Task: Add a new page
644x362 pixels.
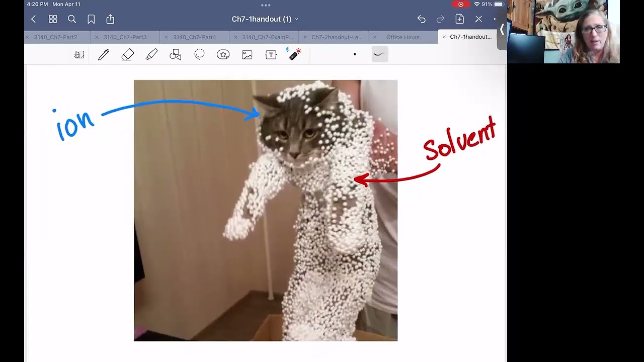Action: tap(459, 19)
